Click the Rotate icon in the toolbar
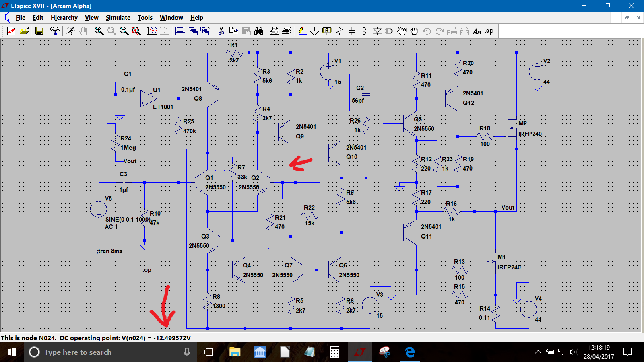Image resolution: width=644 pixels, height=362 pixels. [452, 31]
